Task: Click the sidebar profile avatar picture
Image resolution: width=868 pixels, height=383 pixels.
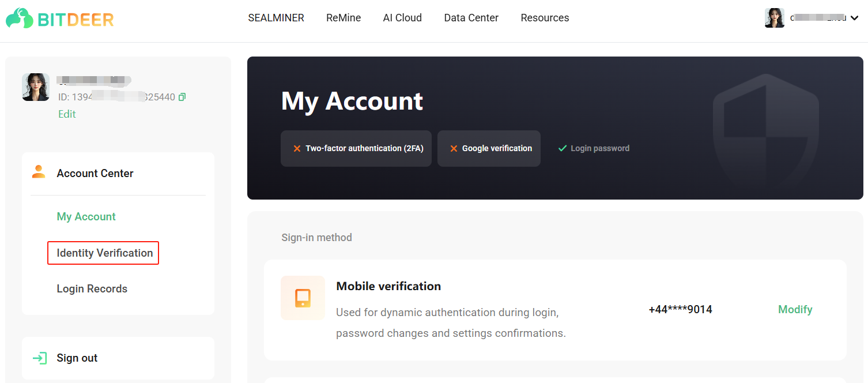Action: click(x=36, y=87)
